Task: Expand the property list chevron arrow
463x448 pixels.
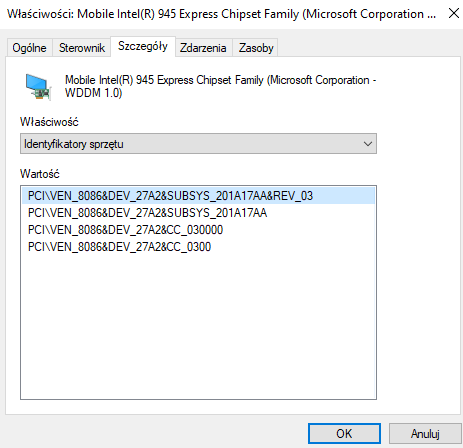Action: pyautogui.click(x=368, y=144)
